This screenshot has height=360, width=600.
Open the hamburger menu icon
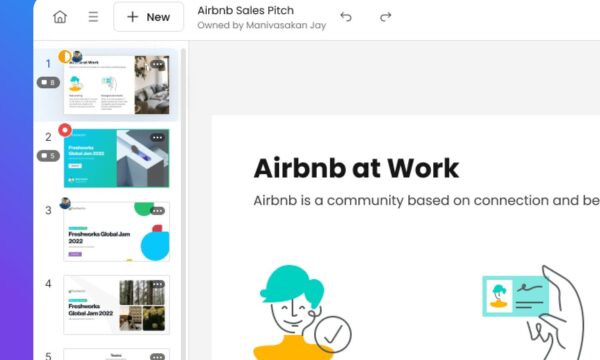[93, 17]
